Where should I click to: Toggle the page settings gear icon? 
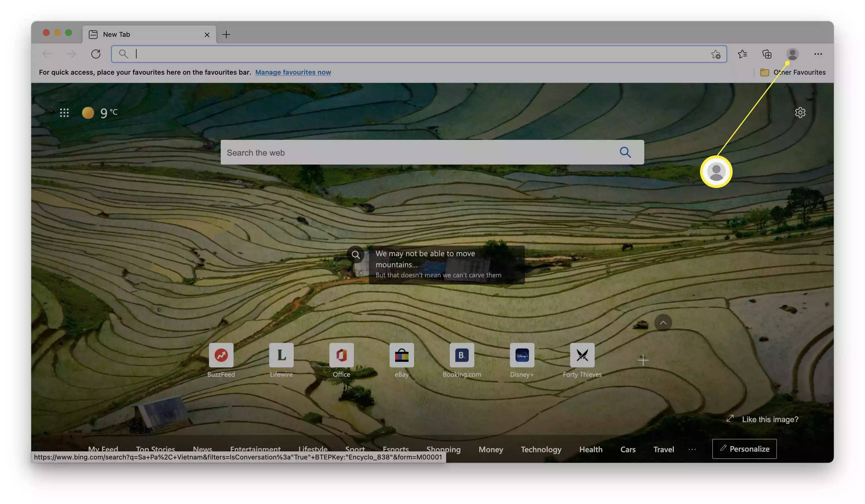800,112
